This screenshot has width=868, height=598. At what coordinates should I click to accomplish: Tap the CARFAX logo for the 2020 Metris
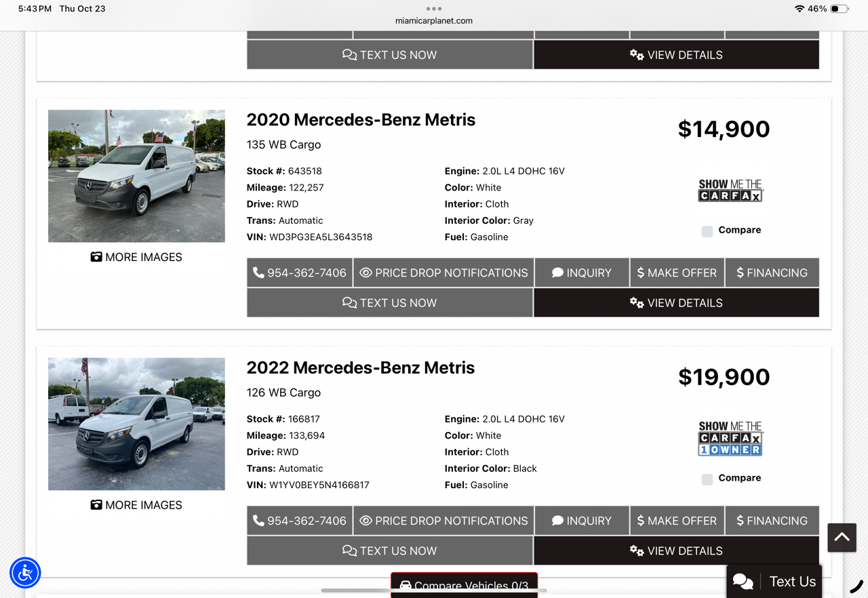(730, 191)
